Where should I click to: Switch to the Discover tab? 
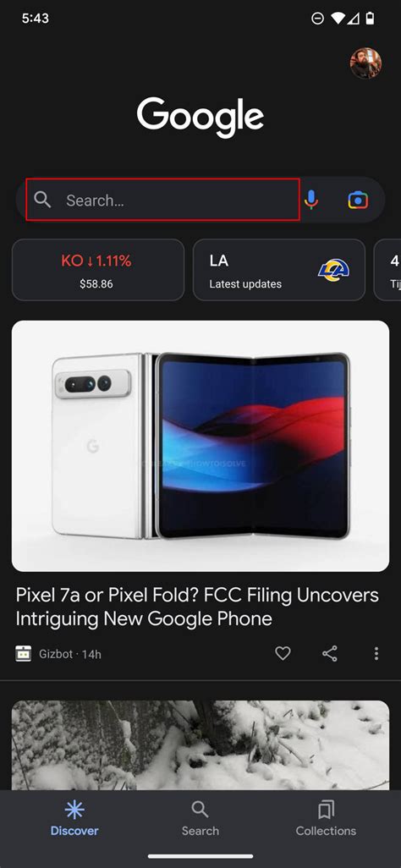click(x=74, y=819)
